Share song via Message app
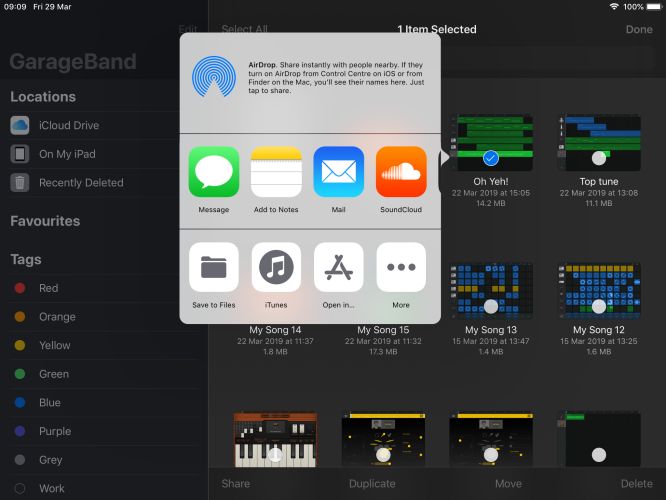Screen dimensions: 666x500 [x=214, y=173]
